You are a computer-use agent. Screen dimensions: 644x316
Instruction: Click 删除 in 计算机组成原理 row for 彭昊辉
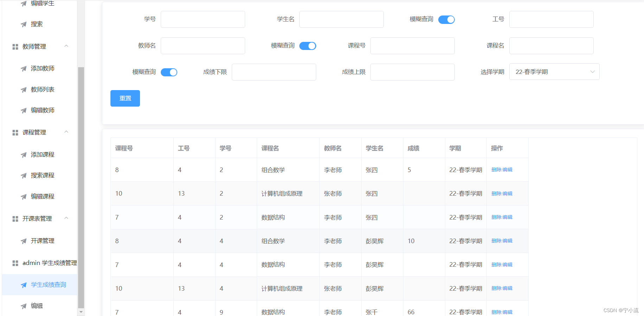pyautogui.click(x=496, y=288)
